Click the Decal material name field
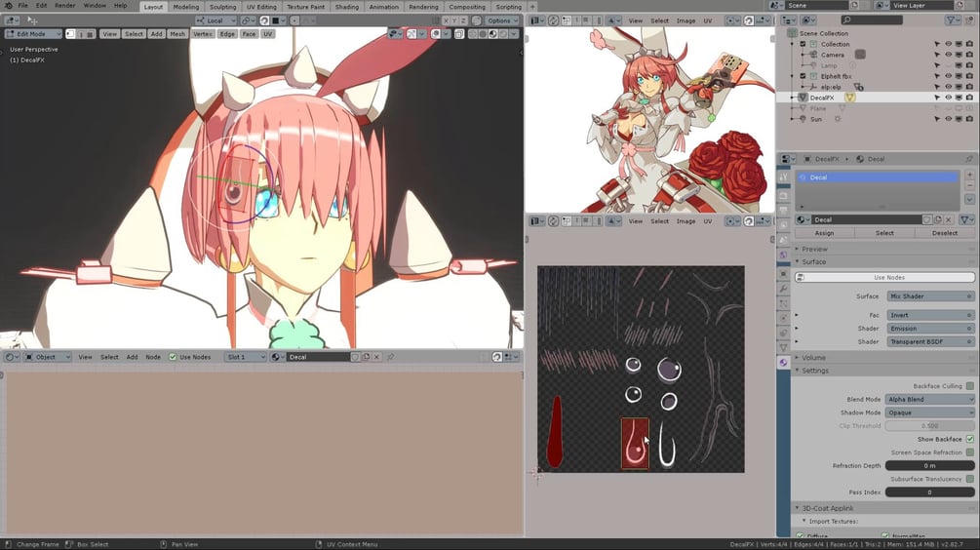The width and height of the screenshot is (980, 550). click(866, 219)
